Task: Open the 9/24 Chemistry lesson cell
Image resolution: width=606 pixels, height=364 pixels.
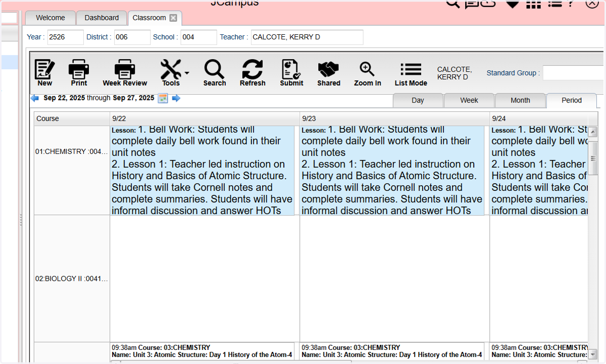Action: (539, 171)
